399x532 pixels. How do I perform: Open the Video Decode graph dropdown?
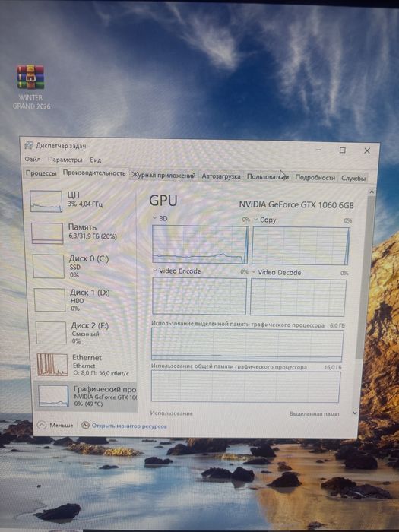253,272
